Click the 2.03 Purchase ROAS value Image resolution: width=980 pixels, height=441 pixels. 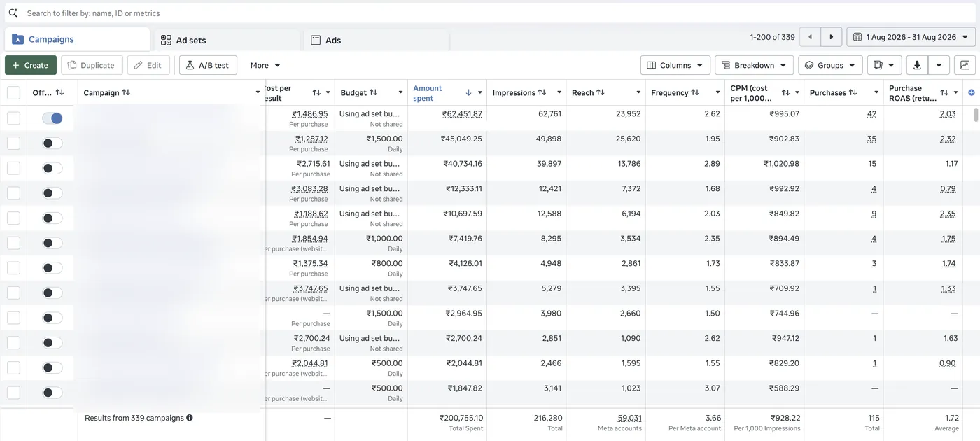(948, 113)
